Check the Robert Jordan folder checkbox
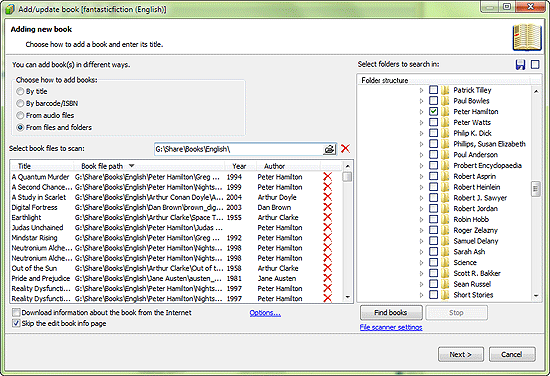The width and height of the screenshot is (550, 376). (434, 208)
